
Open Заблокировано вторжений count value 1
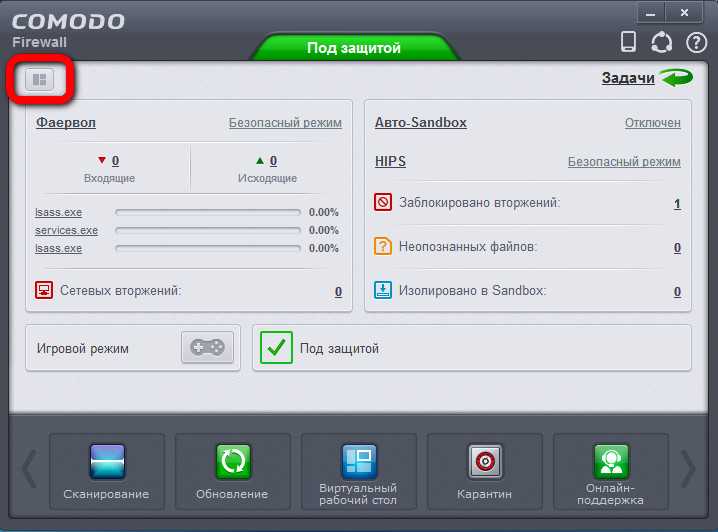(677, 204)
